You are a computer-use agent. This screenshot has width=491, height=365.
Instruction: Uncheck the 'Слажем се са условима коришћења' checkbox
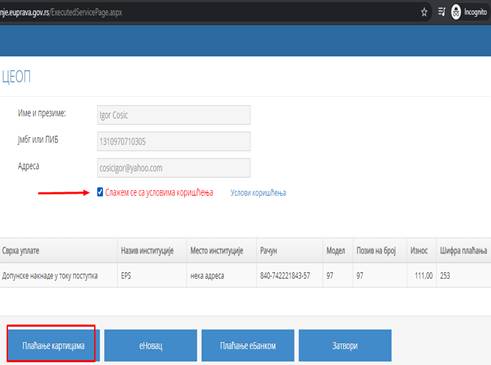click(x=100, y=192)
